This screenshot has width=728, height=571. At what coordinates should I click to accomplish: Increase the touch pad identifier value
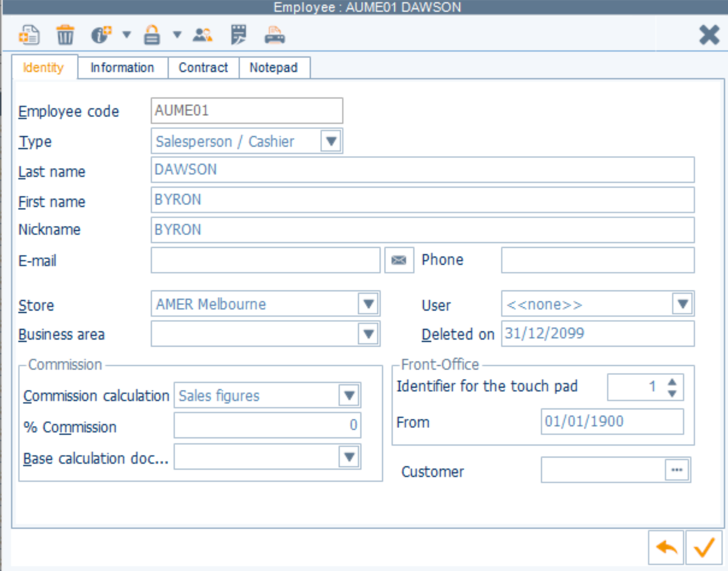pos(673,382)
